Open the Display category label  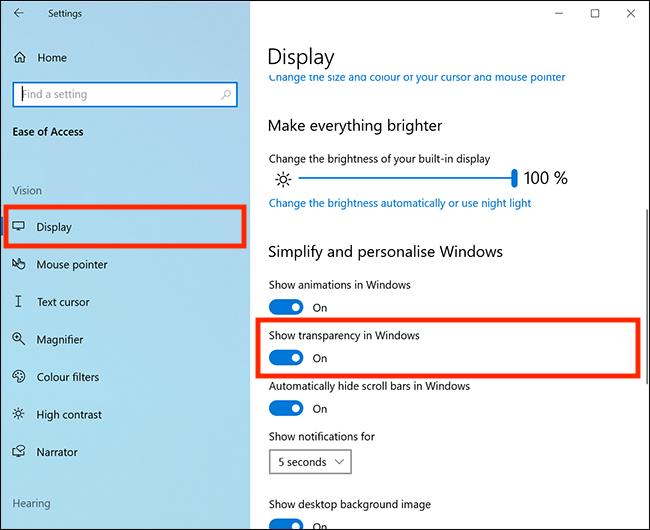click(x=54, y=227)
